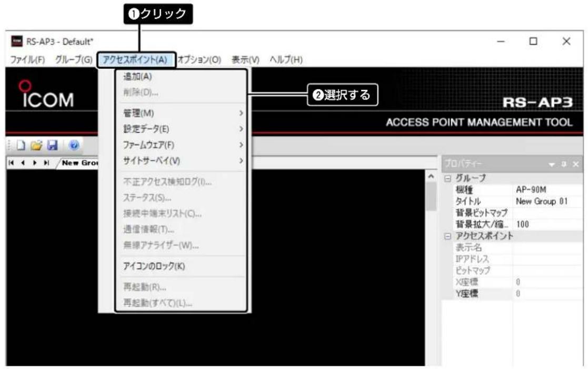Viewport: 588px width, 369px height.
Task: Click the New file toolbar icon
Action: click(x=21, y=145)
